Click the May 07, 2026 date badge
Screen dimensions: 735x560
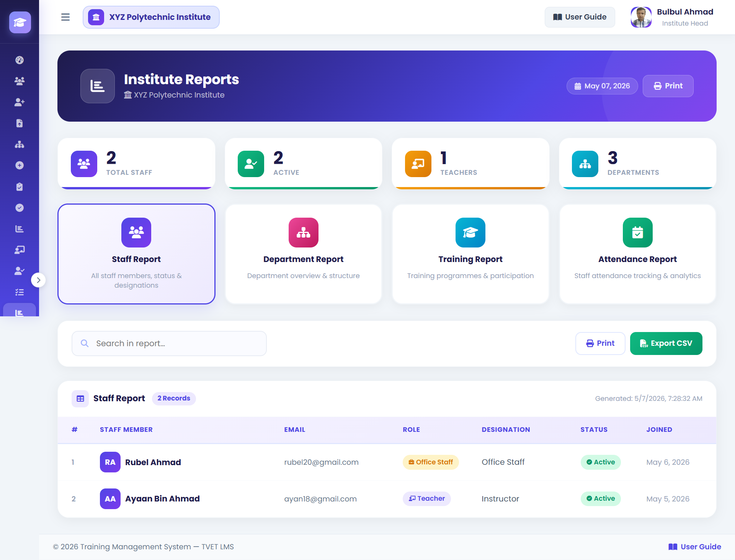coord(602,86)
